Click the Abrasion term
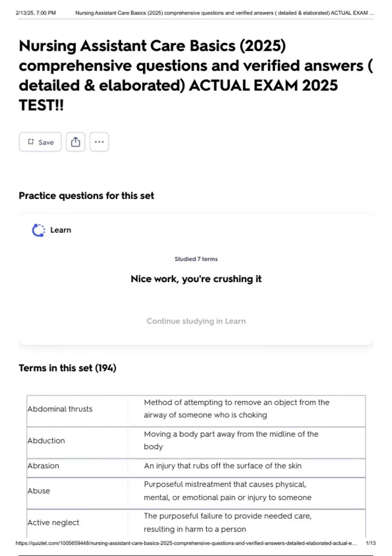 [x=43, y=466]
